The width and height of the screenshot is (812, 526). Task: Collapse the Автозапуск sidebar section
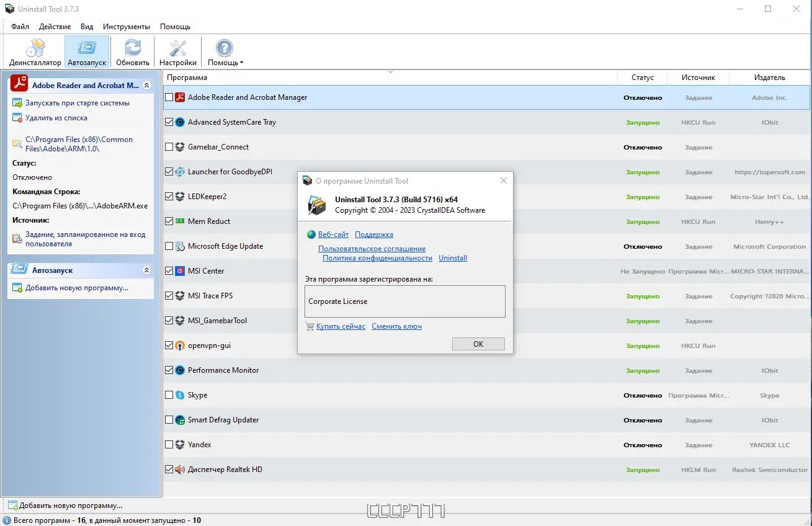click(x=147, y=270)
